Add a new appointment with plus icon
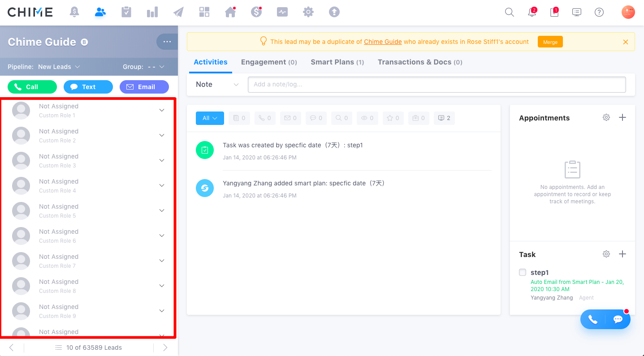The image size is (644, 356). [x=622, y=117]
